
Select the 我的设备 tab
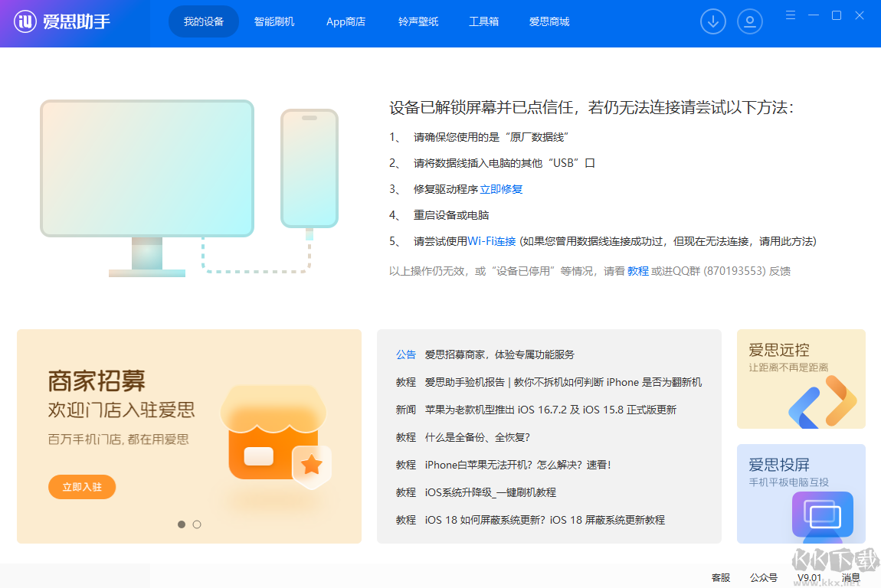[x=203, y=22]
